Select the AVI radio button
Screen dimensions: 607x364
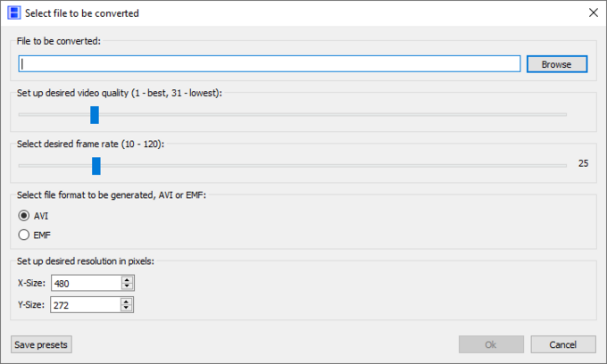pos(23,216)
